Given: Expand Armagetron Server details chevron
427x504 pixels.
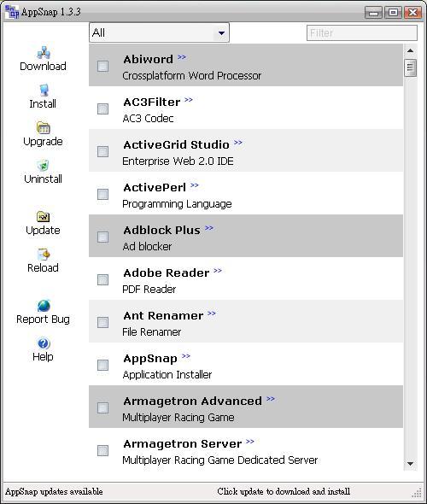Looking at the screenshot, I should (250, 442).
